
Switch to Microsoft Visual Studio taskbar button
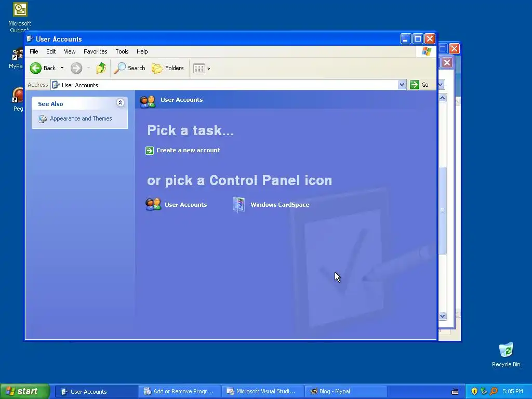coord(262,392)
